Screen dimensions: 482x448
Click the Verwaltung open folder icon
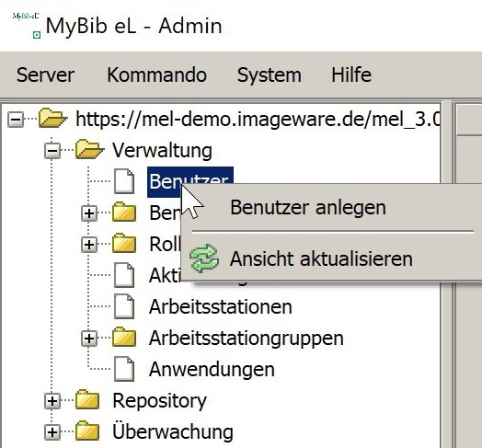tap(89, 150)
